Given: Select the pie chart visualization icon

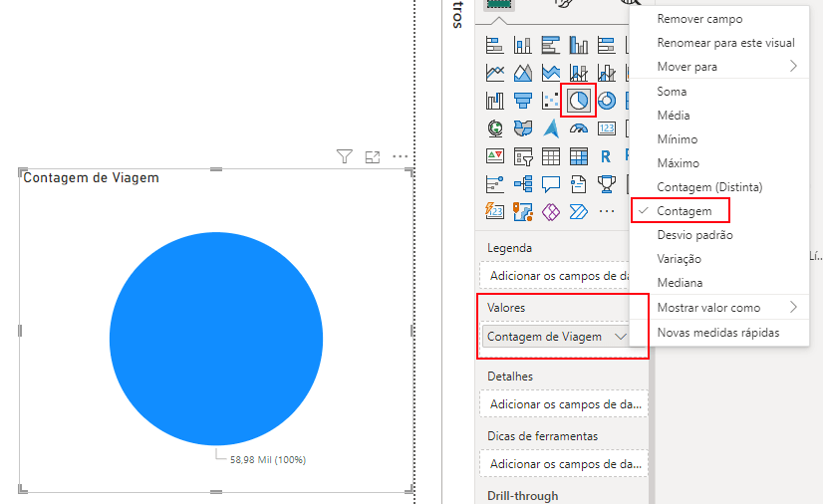Looking at the screenshot, I should pyautogui.click(x=578, y=101).
